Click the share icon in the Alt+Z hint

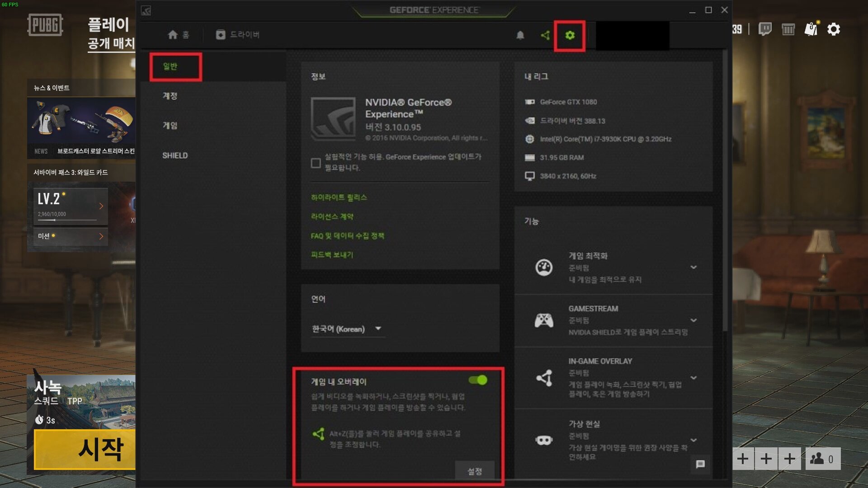point(318,434)
